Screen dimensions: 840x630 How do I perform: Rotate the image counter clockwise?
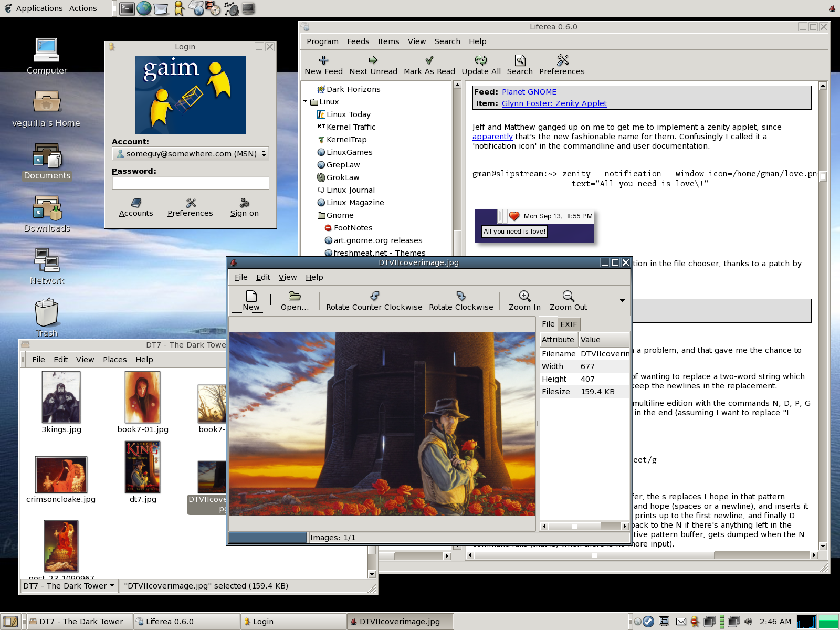374,297
